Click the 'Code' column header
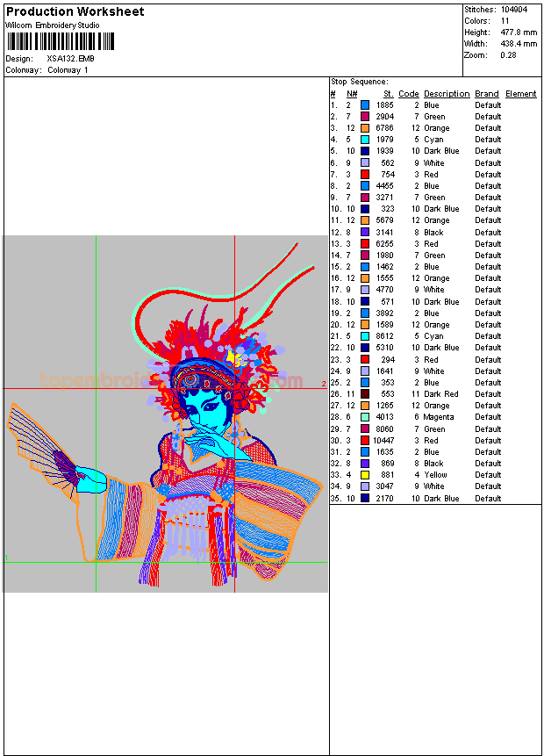This screenshot has width=544, height=756. click(409, 94)
